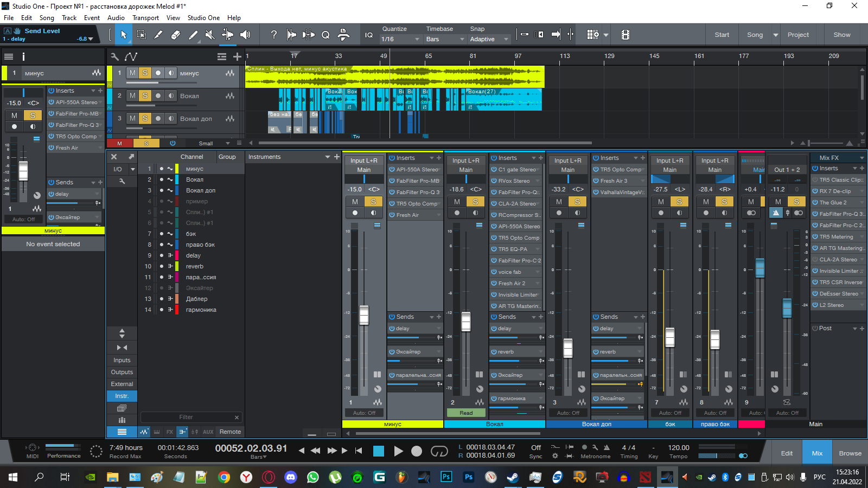Select the Mute tool in the toolbar
This screenshot has height=488, width=868.
click(210, 35)
